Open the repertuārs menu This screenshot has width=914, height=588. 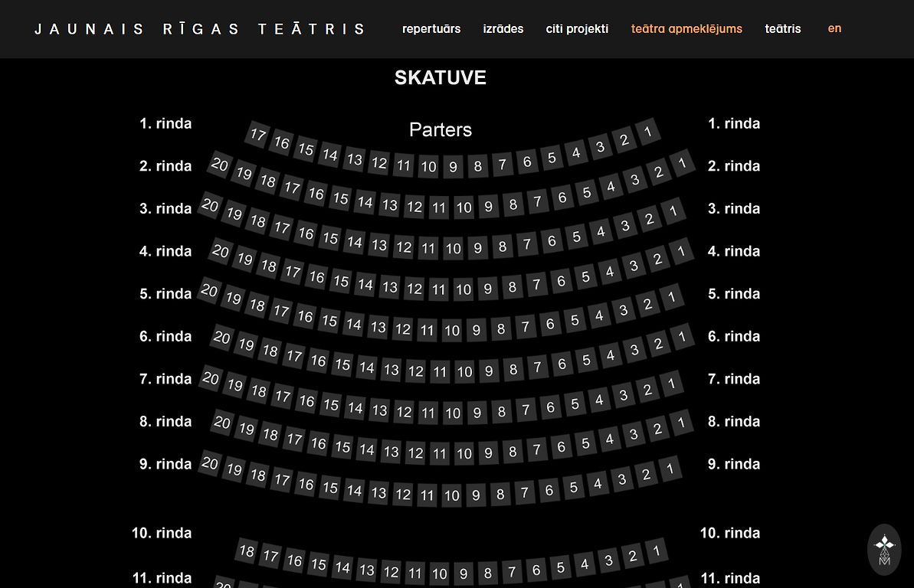point(431,29)
